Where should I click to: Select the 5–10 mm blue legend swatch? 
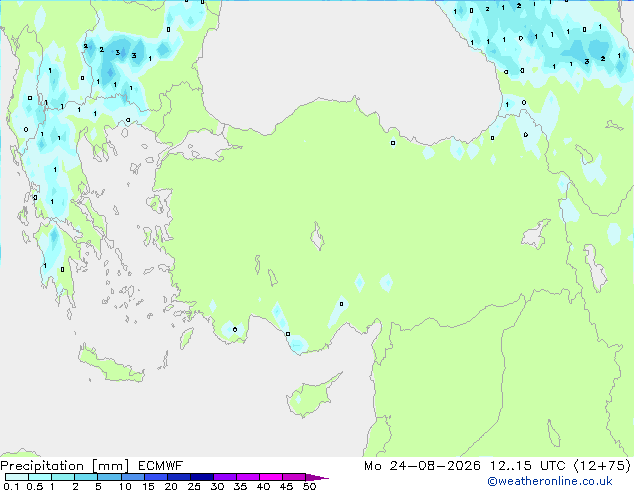[x=110, y=477]
